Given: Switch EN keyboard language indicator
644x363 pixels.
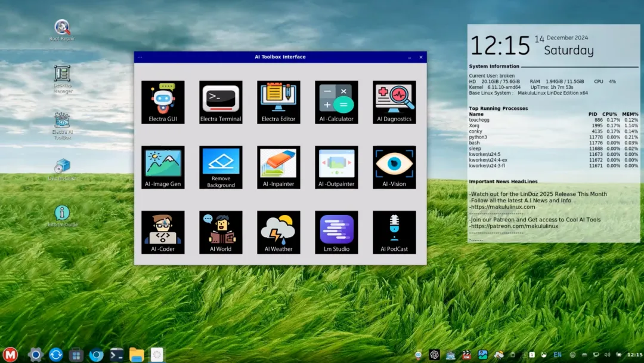Looking at the screenshot, I should pyautogui.click(x=558, y=355).
